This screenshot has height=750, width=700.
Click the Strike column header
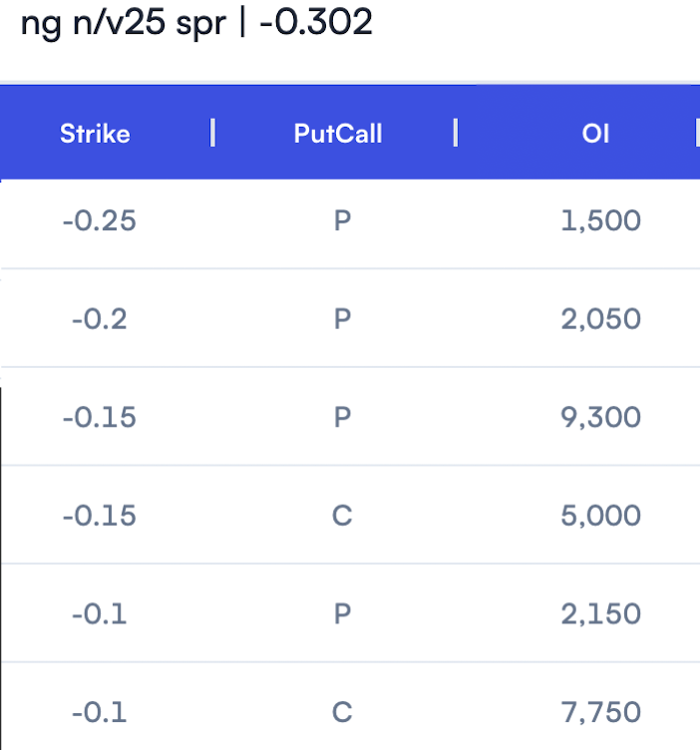click(x=95, y=134)
